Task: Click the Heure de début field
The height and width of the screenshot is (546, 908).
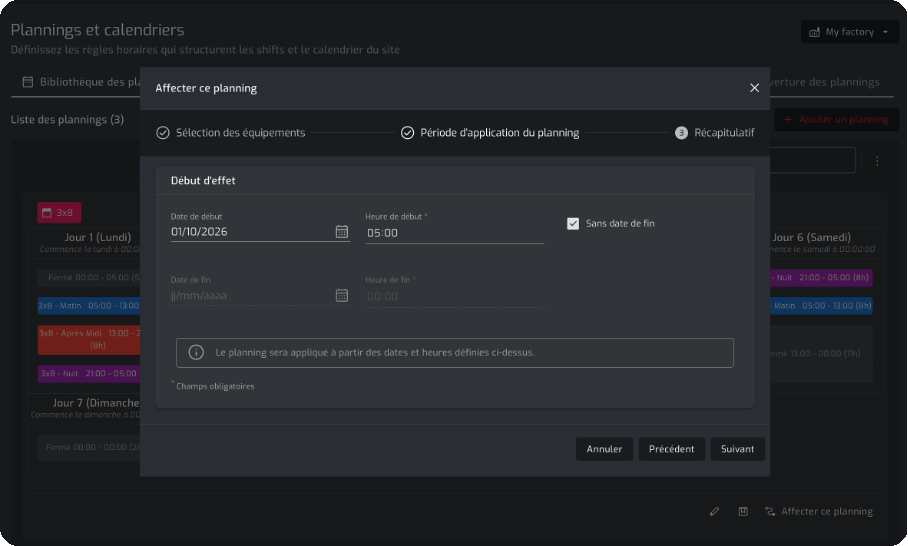Action: tap(455, 233)
